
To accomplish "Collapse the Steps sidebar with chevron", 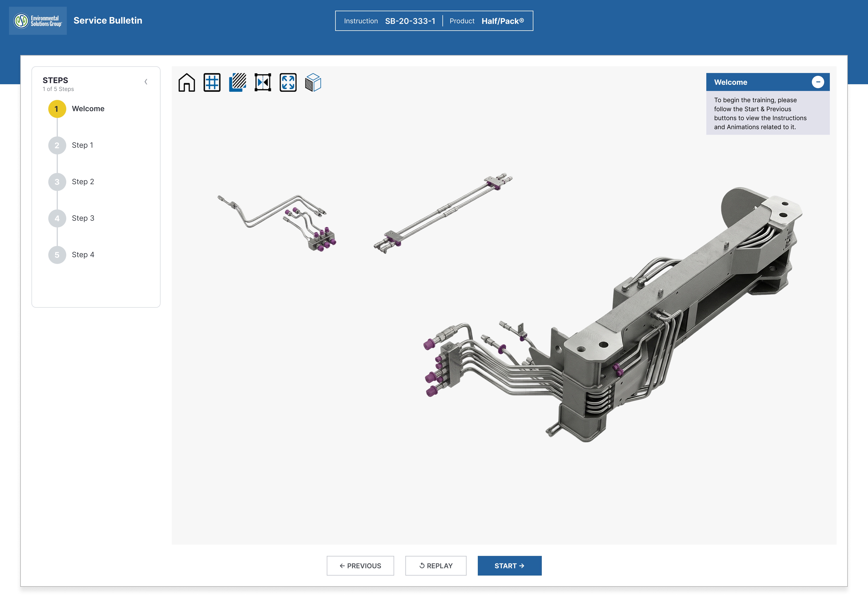I will [146, 82].
